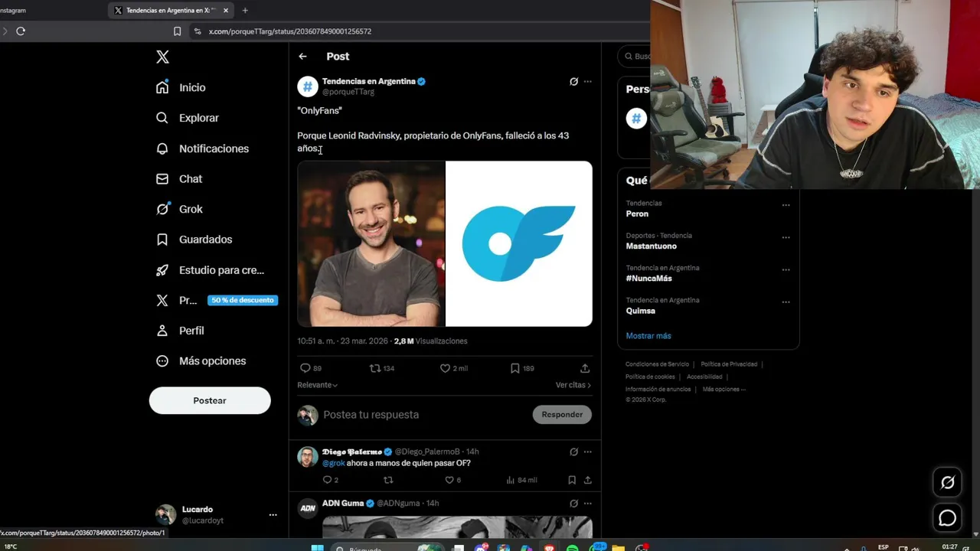The width and height of the screenshot is (980, 551).
Task: Click the Responder button
Action: [562, 415]
